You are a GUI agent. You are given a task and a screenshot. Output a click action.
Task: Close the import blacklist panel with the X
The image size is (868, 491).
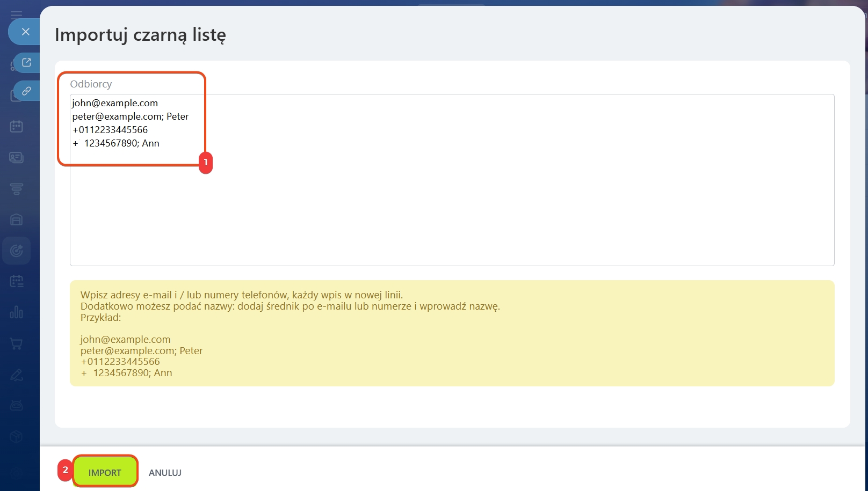click(x=25, y=32)
